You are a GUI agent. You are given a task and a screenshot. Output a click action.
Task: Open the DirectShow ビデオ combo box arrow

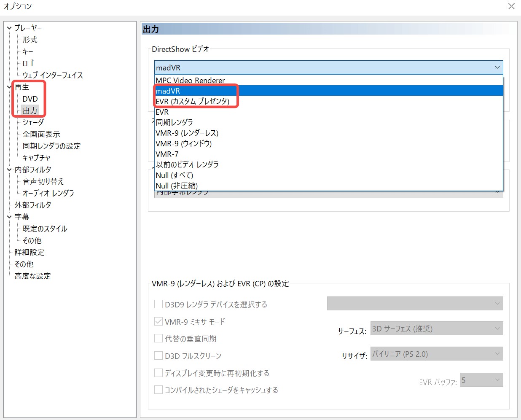[497, 67]
